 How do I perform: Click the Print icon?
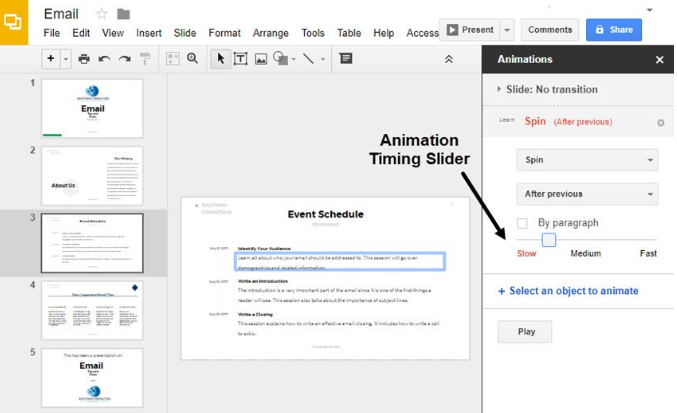(x=84, y=59)
